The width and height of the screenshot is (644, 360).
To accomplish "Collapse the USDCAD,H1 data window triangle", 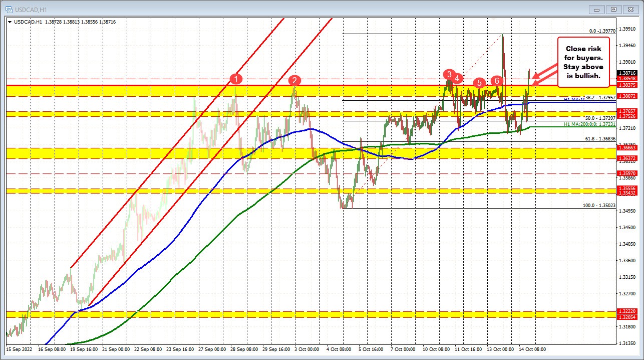I will 9,22.
